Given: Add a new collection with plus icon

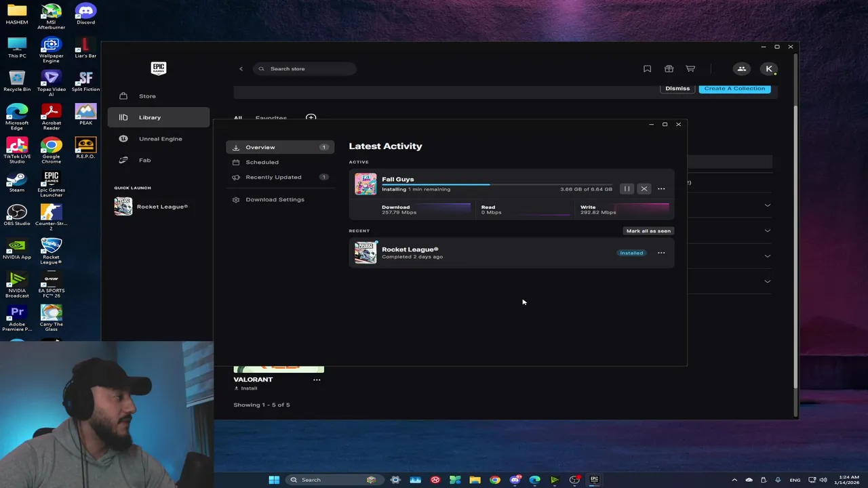Looking at the screenshot, I should 311,118.
